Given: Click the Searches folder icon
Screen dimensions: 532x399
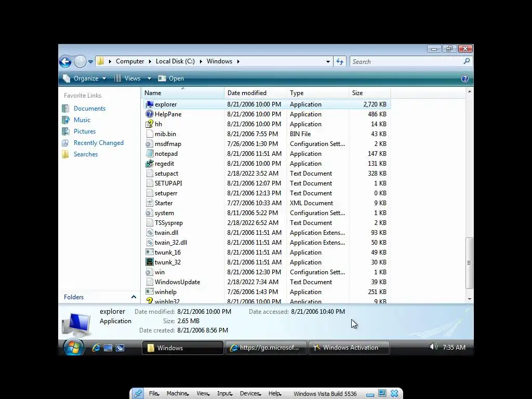Looking at the screenshot, I should (x=65, y=154).
